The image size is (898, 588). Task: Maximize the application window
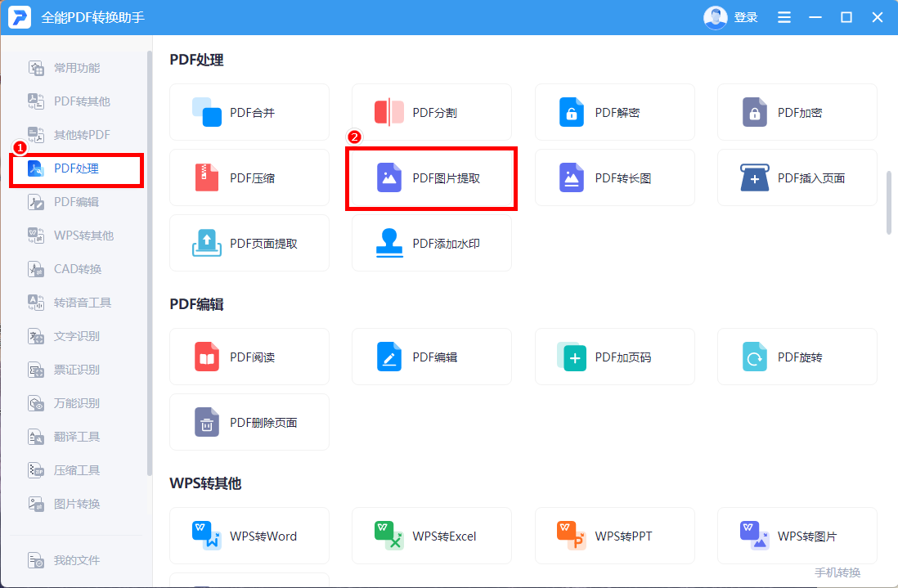point(846,17)
